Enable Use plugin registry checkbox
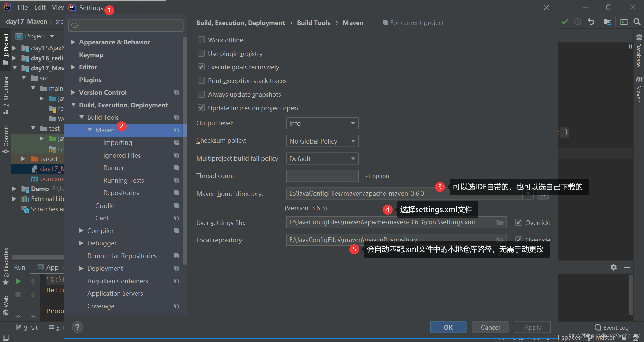This screenshot has width=644, height=342. [201, 53]
